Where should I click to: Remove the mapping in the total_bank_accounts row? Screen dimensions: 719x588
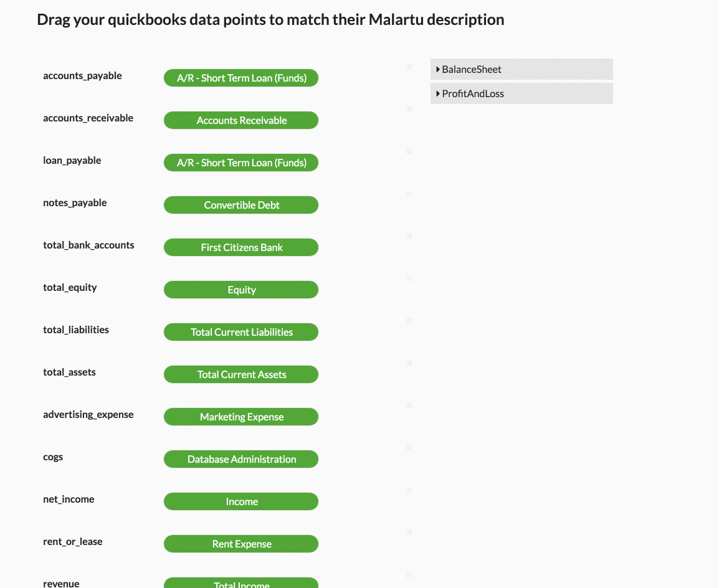409,236
